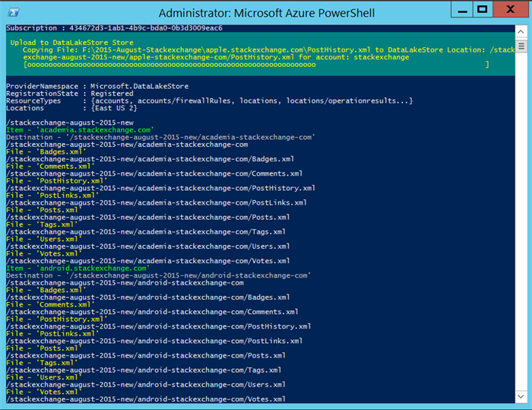Click the vertical scrollbar thumb
This screenshot has width=532, height=410.
pos(521,46)
